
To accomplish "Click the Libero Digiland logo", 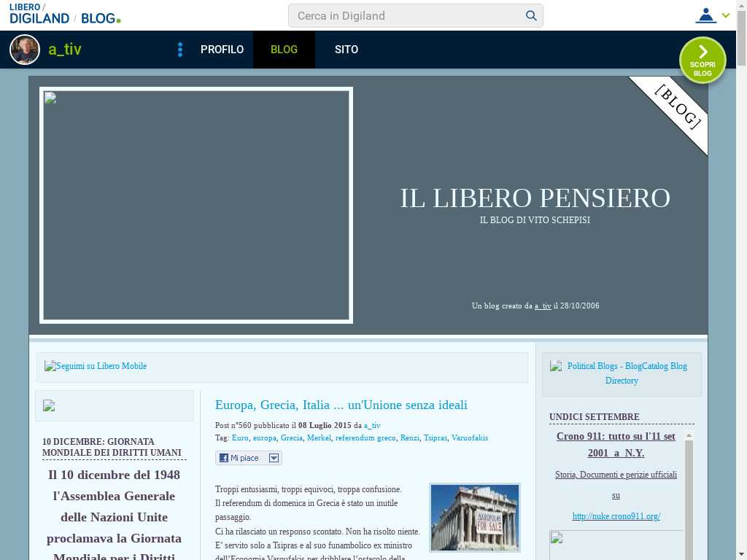I will pyautogui.click(x=40, y=14).
